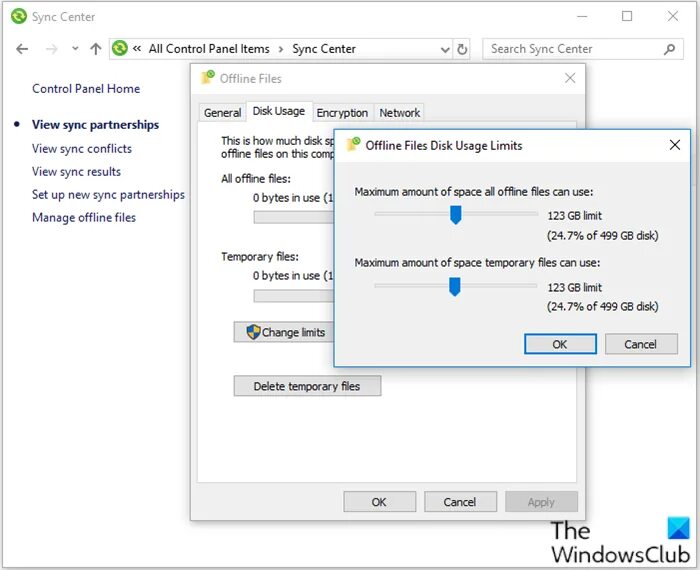Switch to the Encryption tab
This screenshot has height=570, width=700.
[x=342, y=112]
